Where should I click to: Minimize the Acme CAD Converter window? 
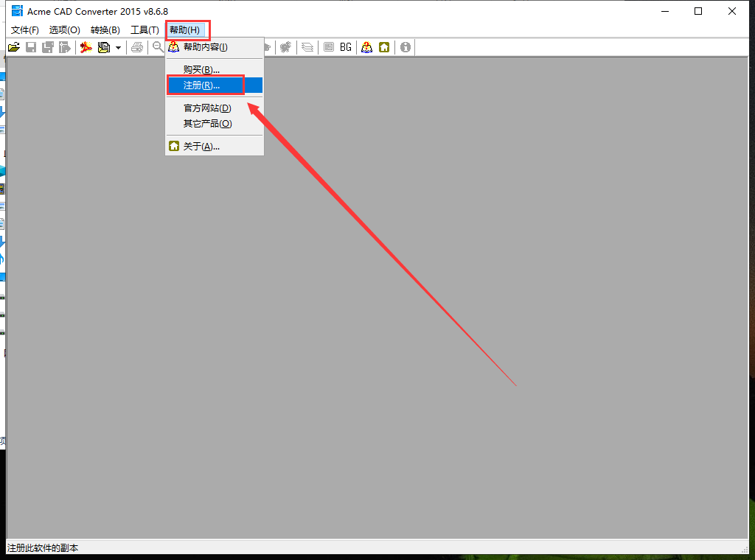point(666,11)
